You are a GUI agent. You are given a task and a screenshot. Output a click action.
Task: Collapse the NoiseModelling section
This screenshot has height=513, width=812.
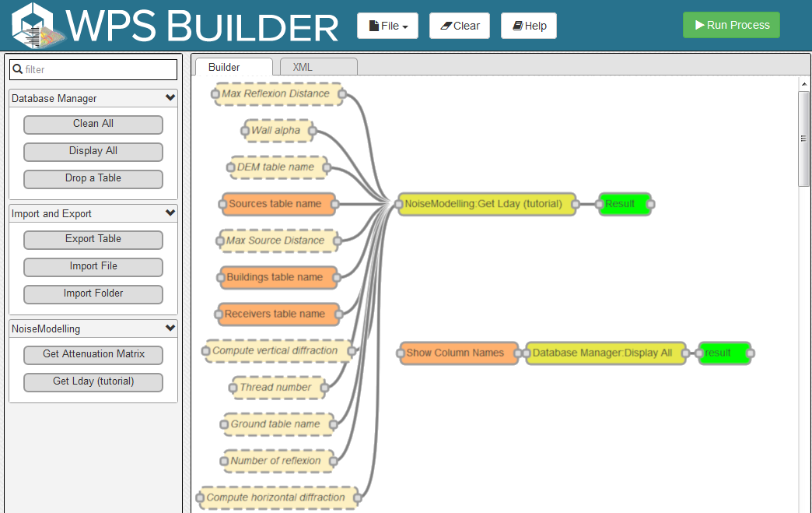170,329
